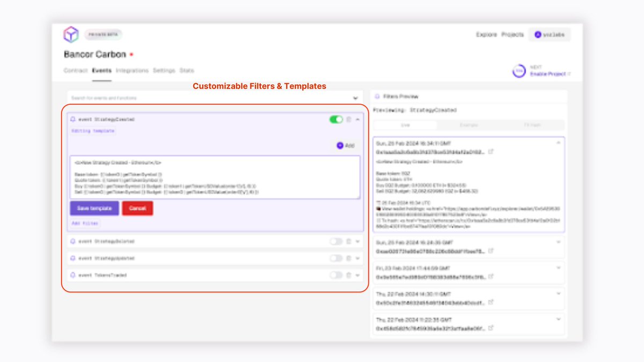
Task: Collapse the Sun 25 Feb 16:34:11 preview entry
Action: point(558,143)
